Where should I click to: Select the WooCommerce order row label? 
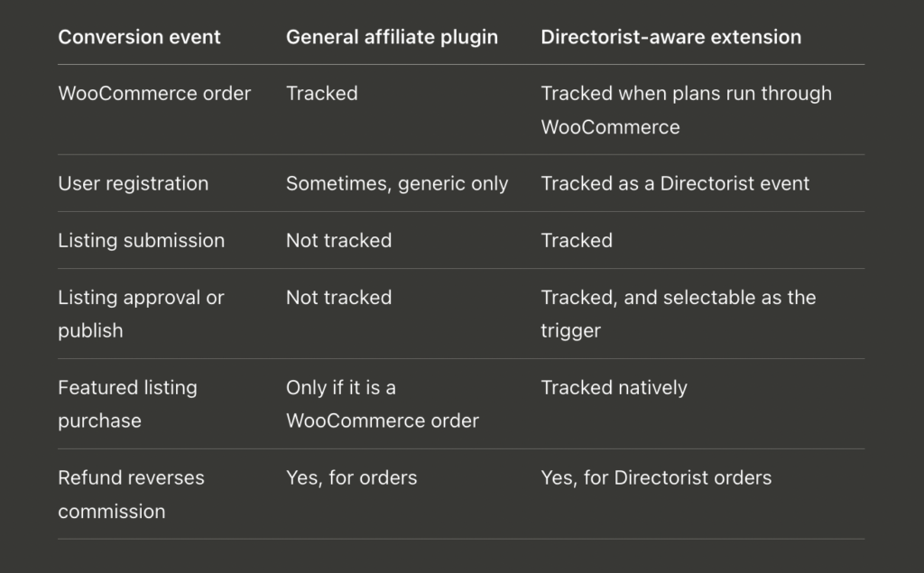(154, 93)
